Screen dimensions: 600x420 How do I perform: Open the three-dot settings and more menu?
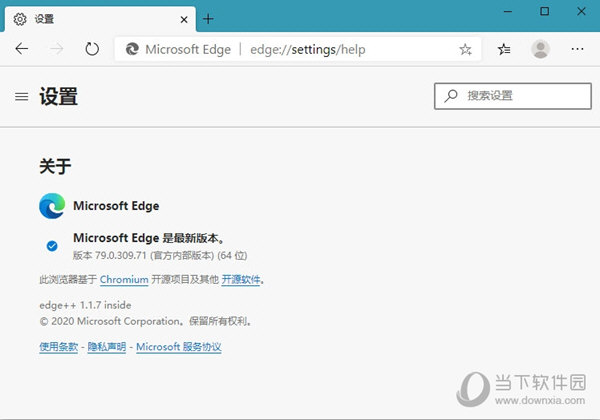point(577,49)
